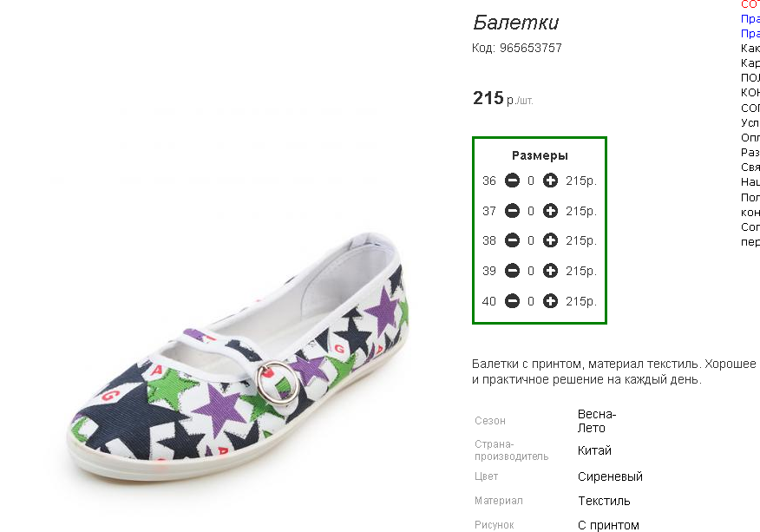Decrease quantity for size 36

512,181
